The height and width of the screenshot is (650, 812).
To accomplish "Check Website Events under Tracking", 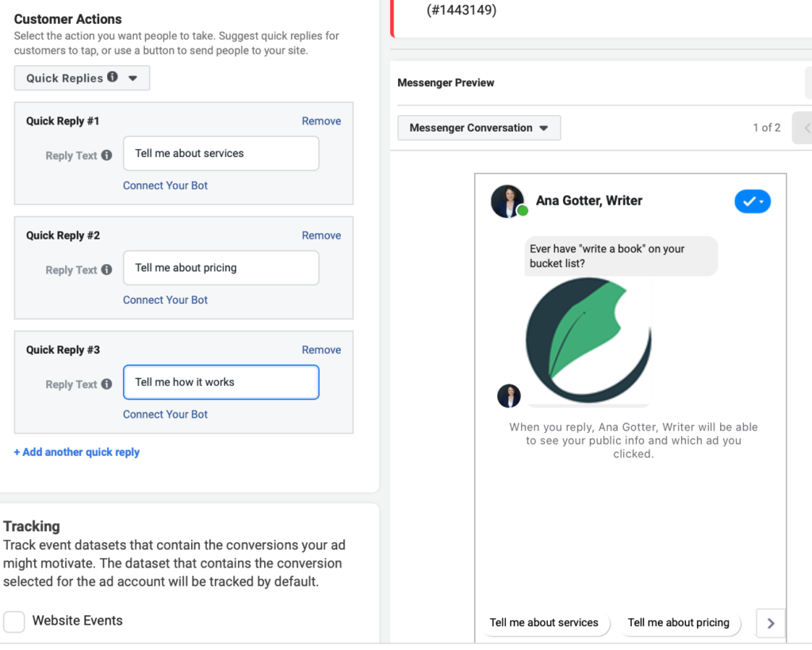I will pos(13,621).
